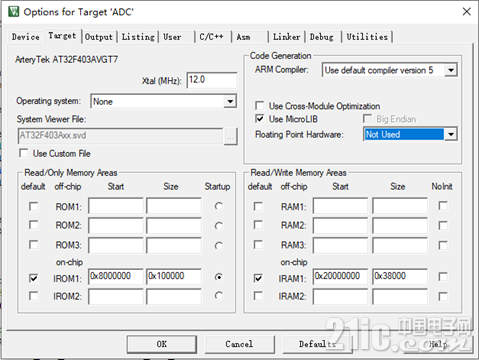Check the RAM1 default checkbox
The image size is (479, 360).
tap(258, 206)
